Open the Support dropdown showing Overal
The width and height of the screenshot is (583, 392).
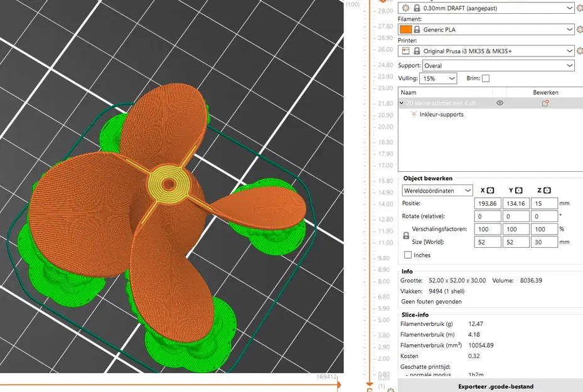click(498, 65)
